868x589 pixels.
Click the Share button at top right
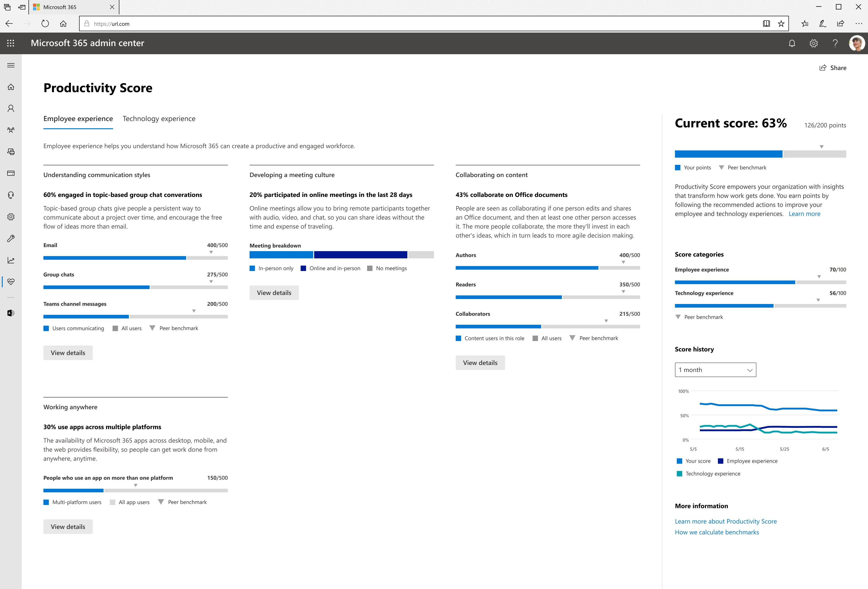click(x=833, y=68)
